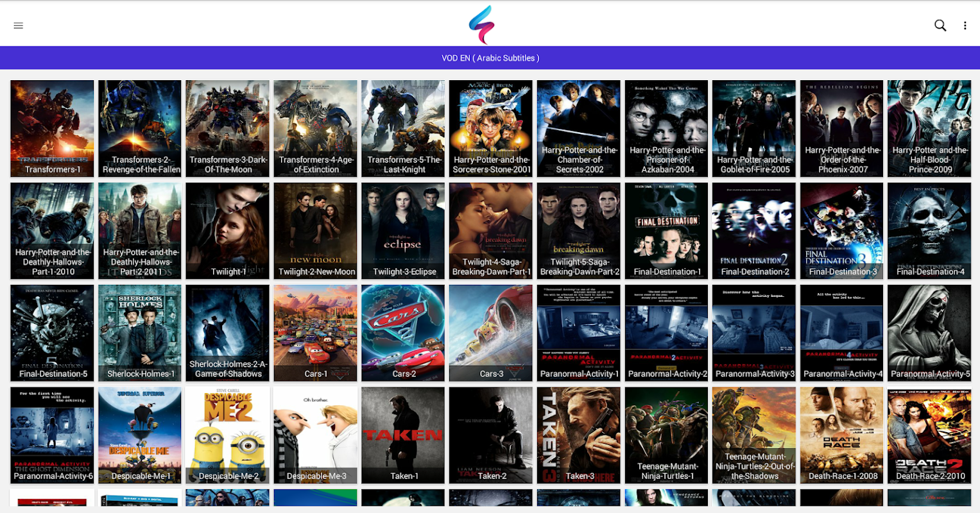Image resolution: width=980 pixels, height=513 pixels.
Task: Choose Twilight-3-Eclipse movie
Action: pyautogui.click(x=403, y=231)
